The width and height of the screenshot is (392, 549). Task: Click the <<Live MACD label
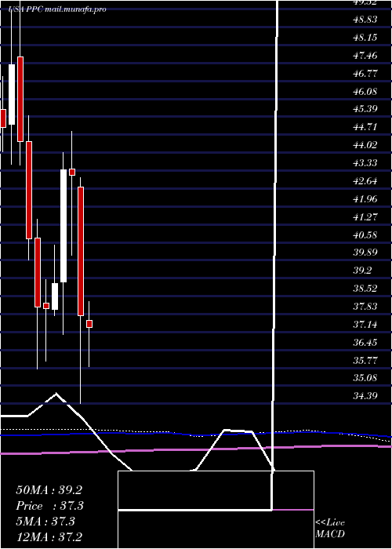pyautogui.click(x=330, y=529)
